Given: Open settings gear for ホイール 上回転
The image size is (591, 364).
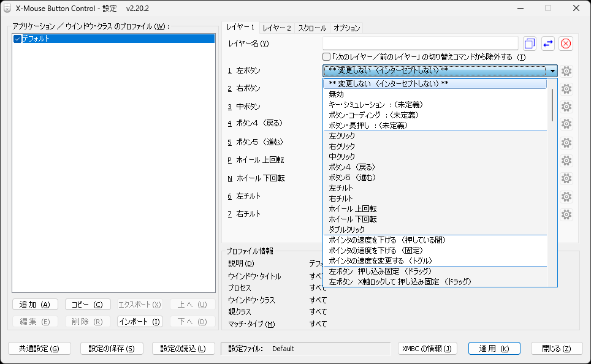Looking at the screenshot, I should point(565,161).
